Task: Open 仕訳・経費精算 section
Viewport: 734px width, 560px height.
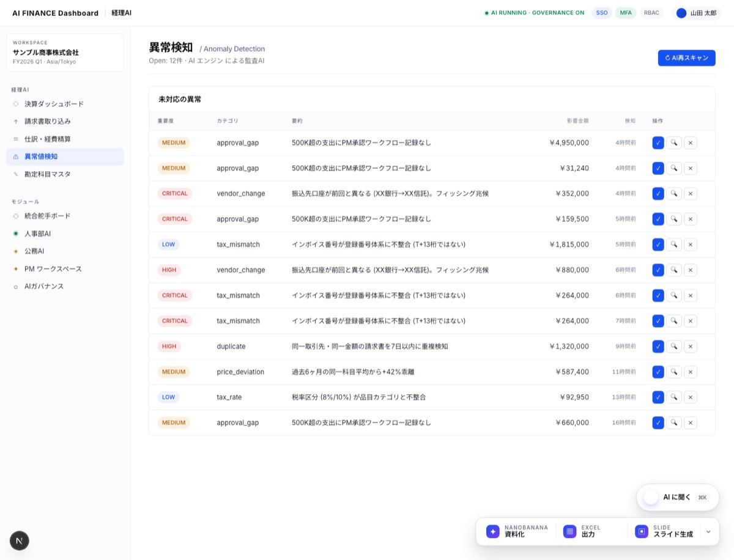Action: [65, 139]
